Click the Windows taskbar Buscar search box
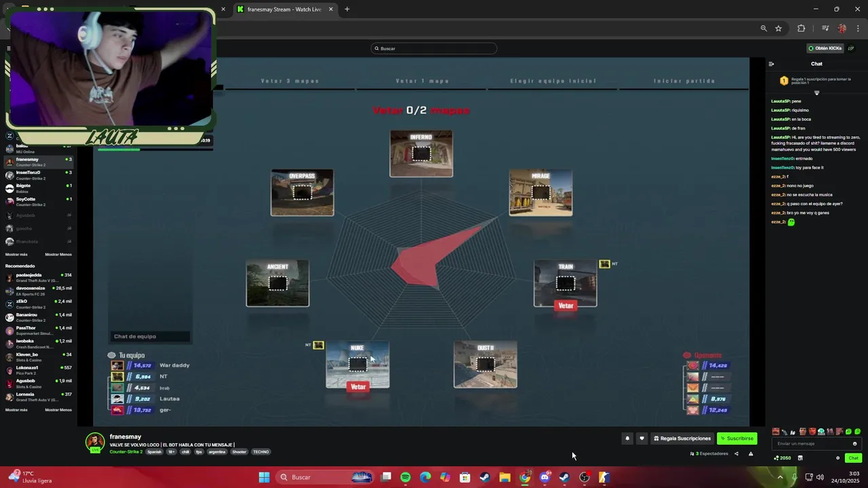 pyautogui.click(x=325, y=477)
